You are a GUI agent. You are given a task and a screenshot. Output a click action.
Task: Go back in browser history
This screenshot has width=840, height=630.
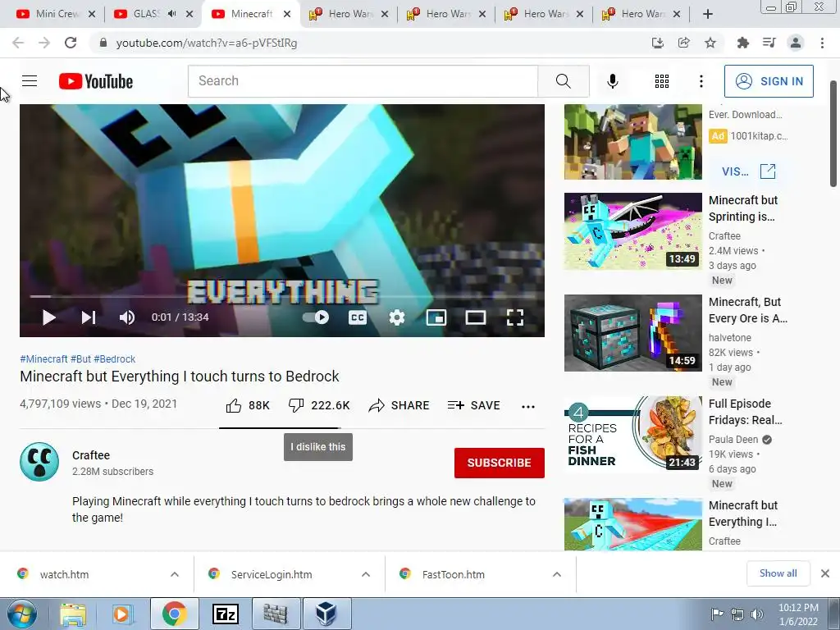pos(18,43)
